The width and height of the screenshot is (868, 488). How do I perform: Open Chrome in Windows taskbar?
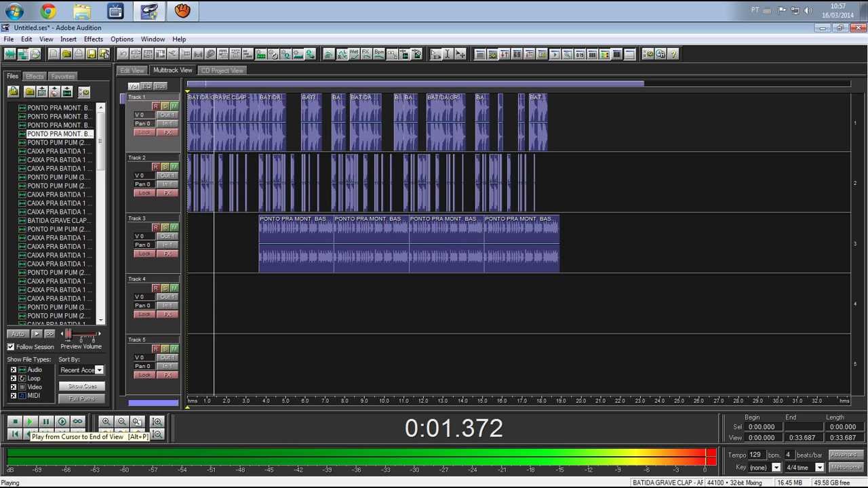47,11
